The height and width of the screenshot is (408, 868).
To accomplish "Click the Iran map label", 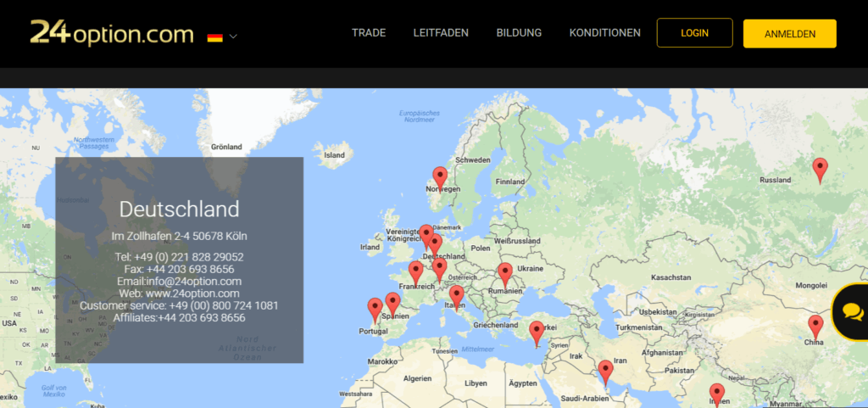I will (x=620, y=360).
